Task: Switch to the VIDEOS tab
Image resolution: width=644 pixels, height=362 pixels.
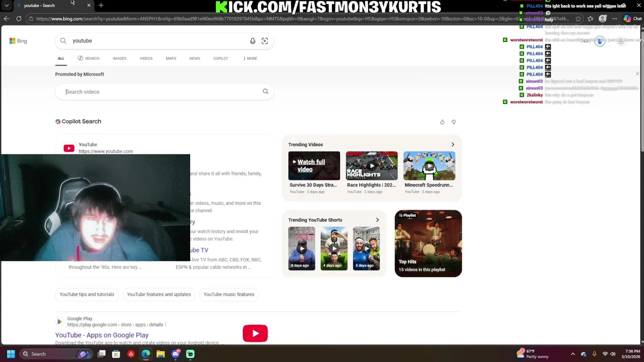Action: (x=146, y=58)
